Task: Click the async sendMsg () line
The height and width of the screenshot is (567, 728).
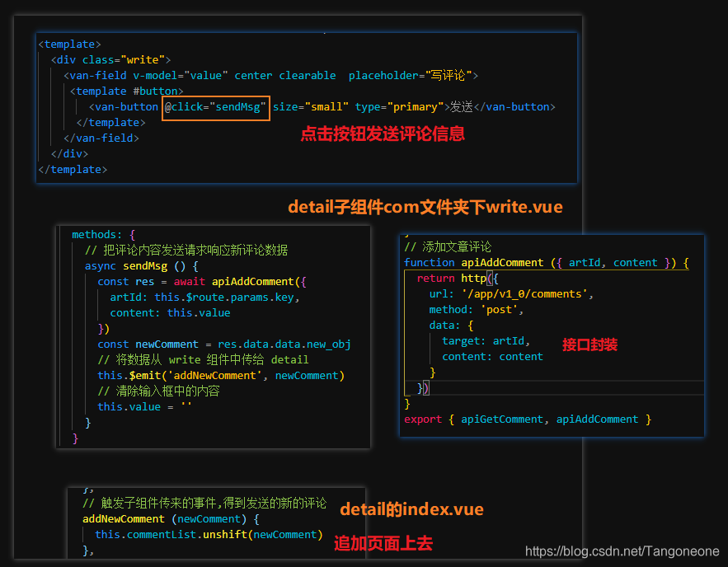Action: (142, 266)
